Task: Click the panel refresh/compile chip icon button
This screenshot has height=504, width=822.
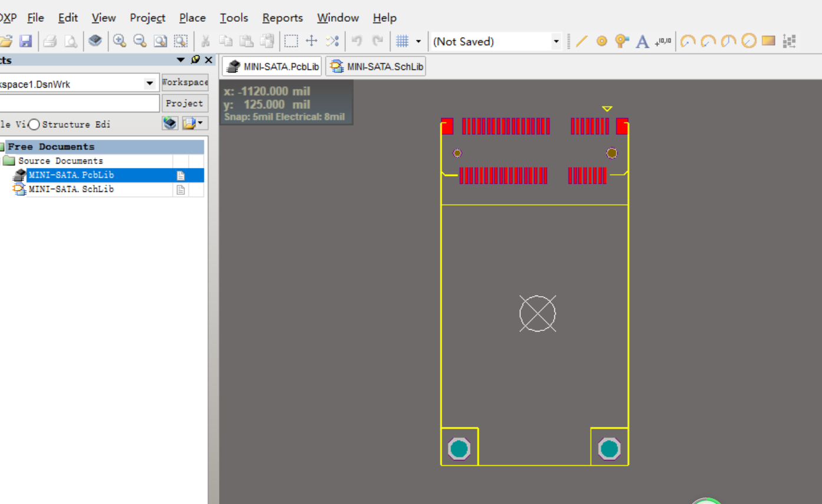Action: point(170,123)
